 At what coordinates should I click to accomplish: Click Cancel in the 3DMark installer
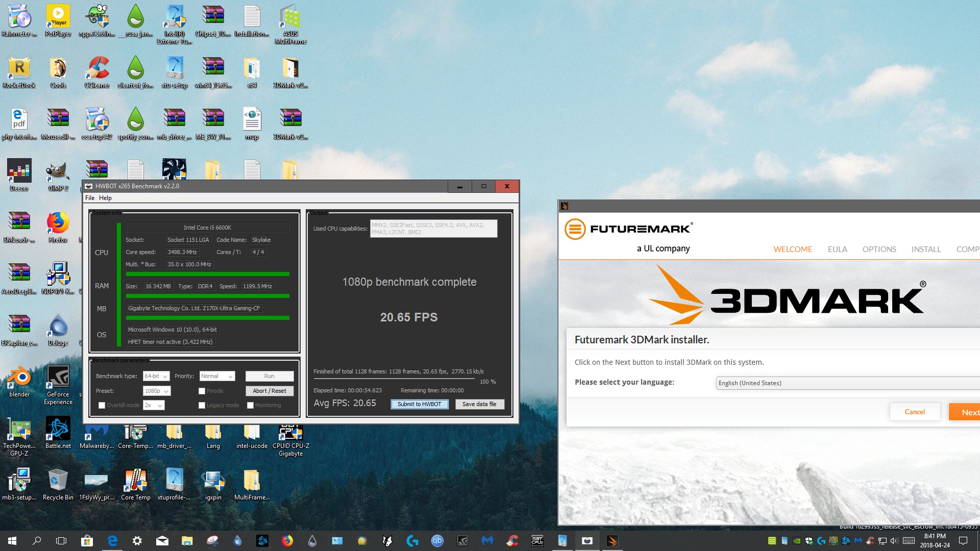tap(915, 412)
